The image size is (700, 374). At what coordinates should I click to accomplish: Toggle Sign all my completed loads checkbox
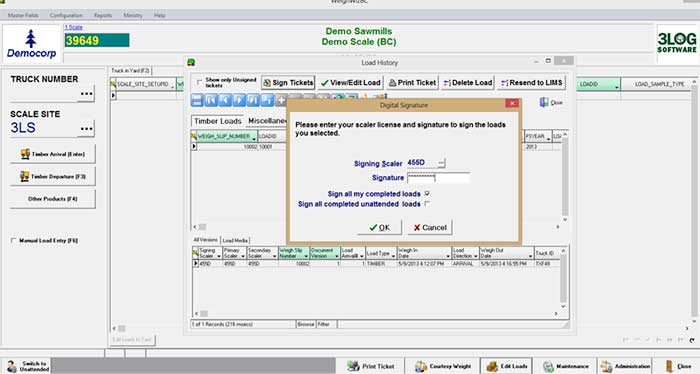(x=427, y=194)
